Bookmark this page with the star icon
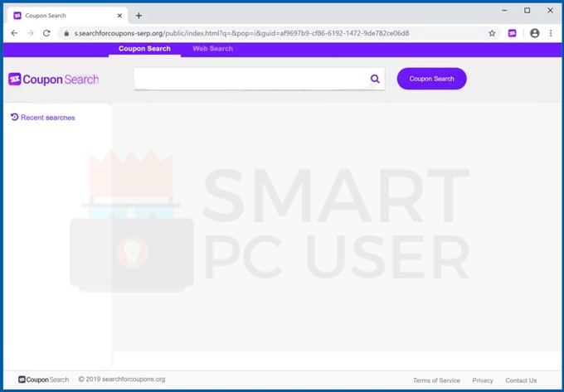 492,33
